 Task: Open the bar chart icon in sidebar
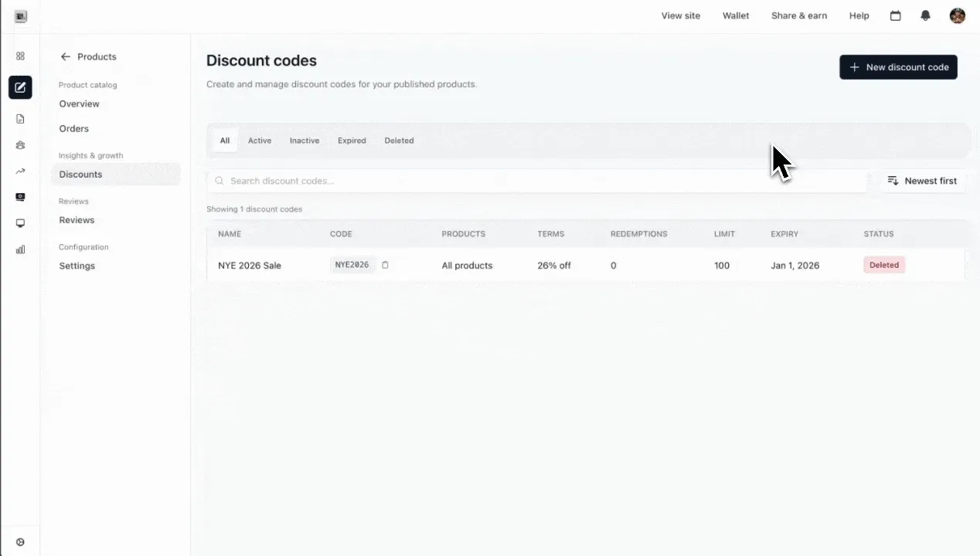[x=20, y=249]
